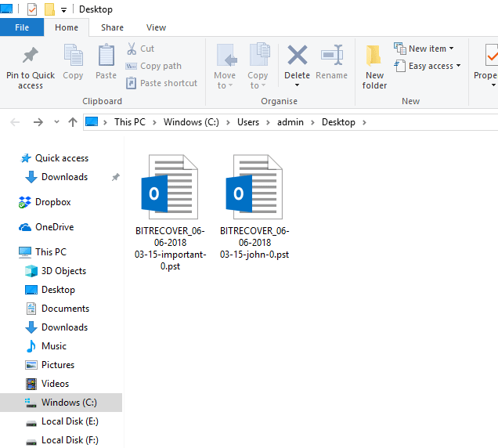Click Pin to Quick access icon
This screenshot has height=448, width=498.
31,56
